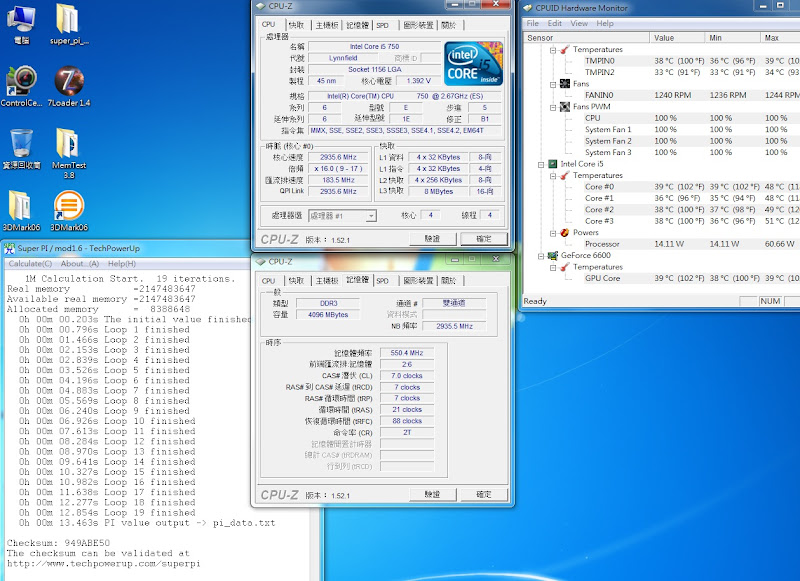Click the Intel Core i5 chip icon
Screen dimensions: 800x581
[553, 164]
